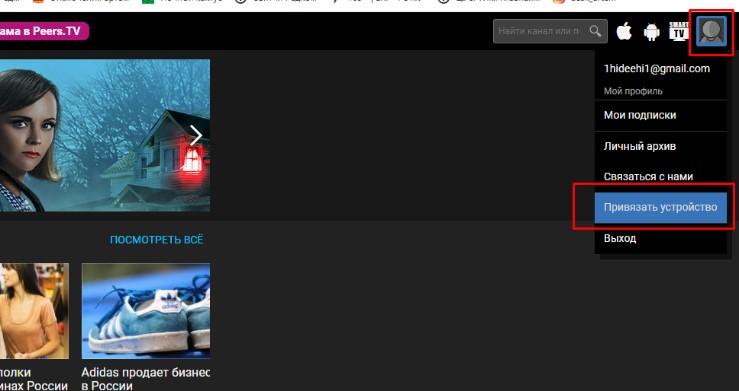Image resolution: width=739 pixels, height=391 pixels.
Task: Select Привязать устройство option
Action: pyautogui.click(x=661, y=207)
